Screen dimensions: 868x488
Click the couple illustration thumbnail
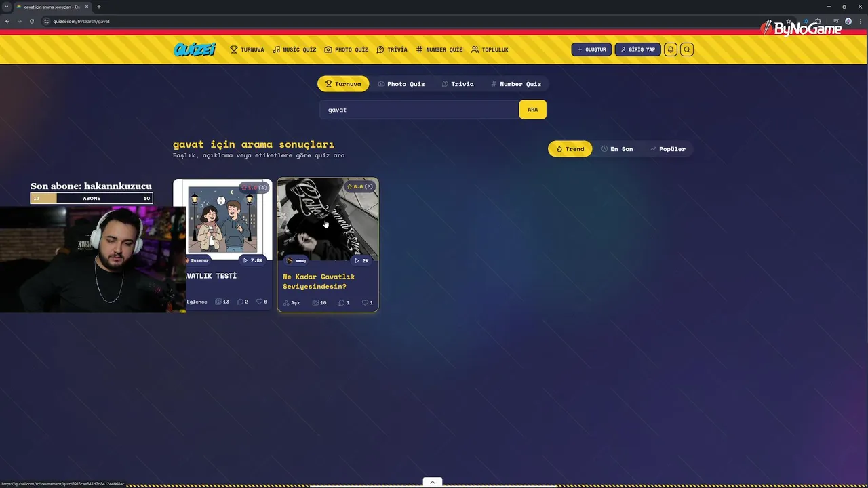click(x=222, y=220)
